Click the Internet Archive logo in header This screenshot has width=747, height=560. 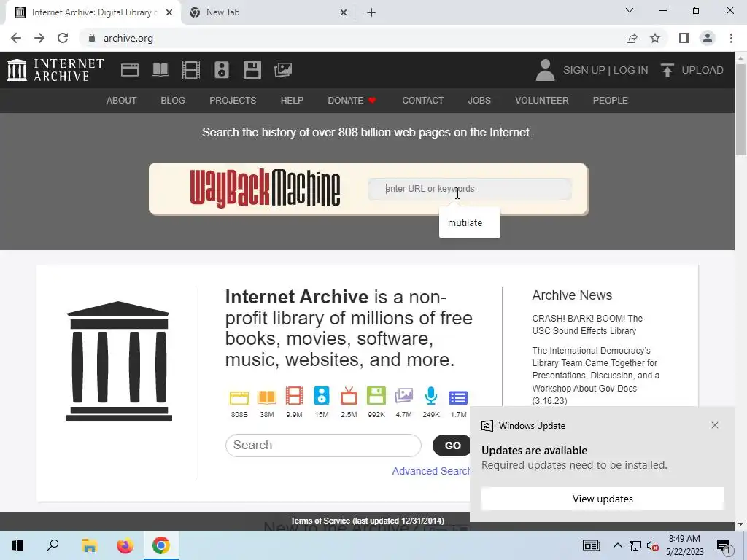(55, 70)
